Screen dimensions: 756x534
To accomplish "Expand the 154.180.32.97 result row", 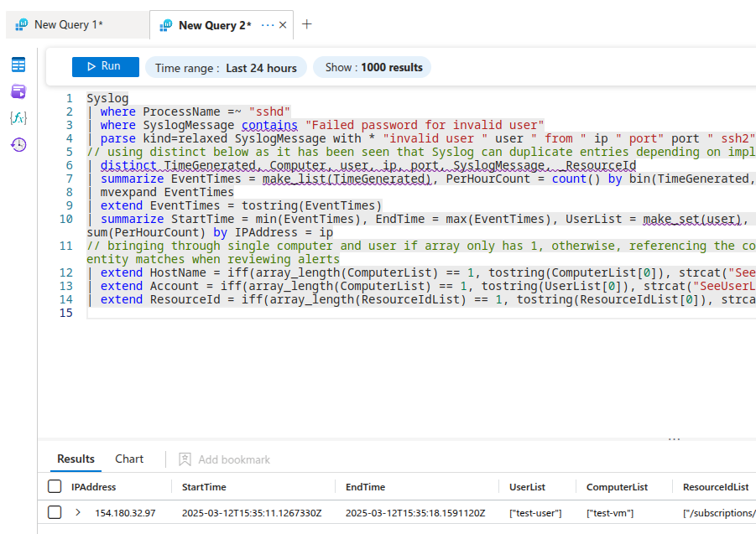I will pyautogui.click(x=78, y=512).
